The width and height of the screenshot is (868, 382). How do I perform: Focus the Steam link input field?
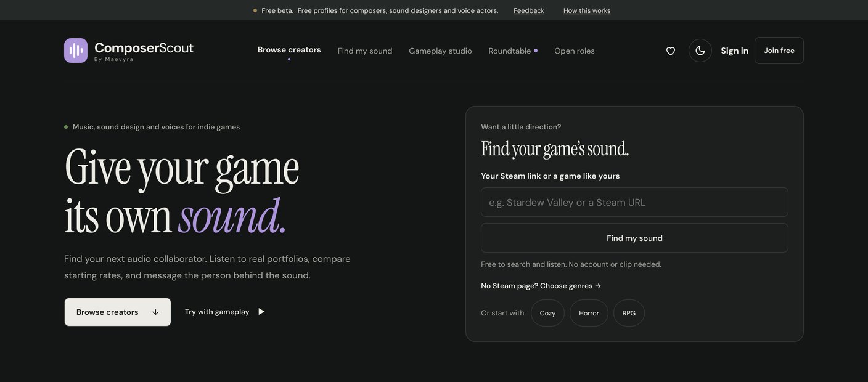pyautogui.click(x=634, y=202)
